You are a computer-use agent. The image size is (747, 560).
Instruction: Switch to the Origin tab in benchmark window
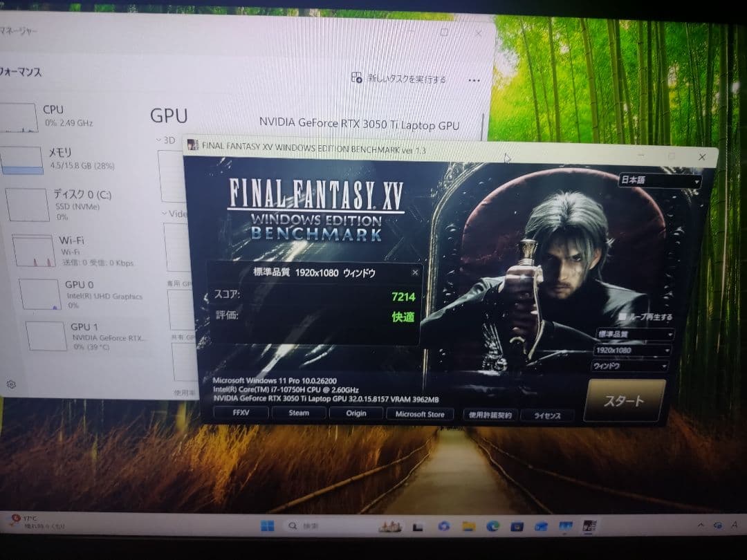coord(356,413)
